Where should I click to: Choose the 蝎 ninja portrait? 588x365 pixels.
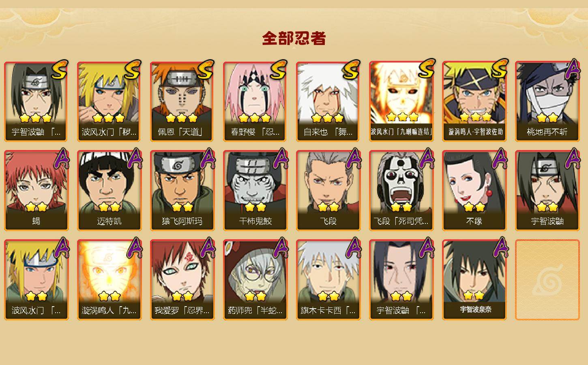[x=36, y=191]
